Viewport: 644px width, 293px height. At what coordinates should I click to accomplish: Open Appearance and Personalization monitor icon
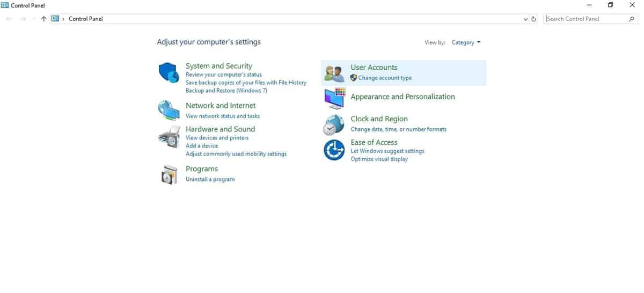335,98
